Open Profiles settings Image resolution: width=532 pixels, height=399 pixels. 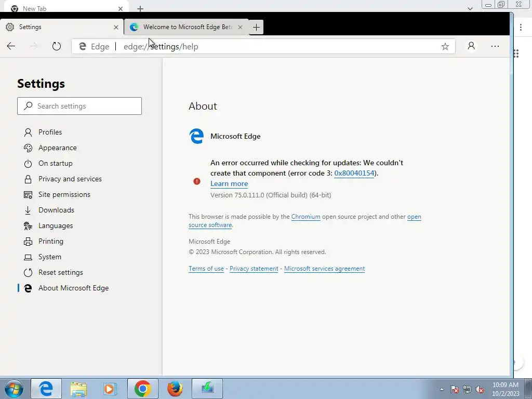tap(50, 132)
